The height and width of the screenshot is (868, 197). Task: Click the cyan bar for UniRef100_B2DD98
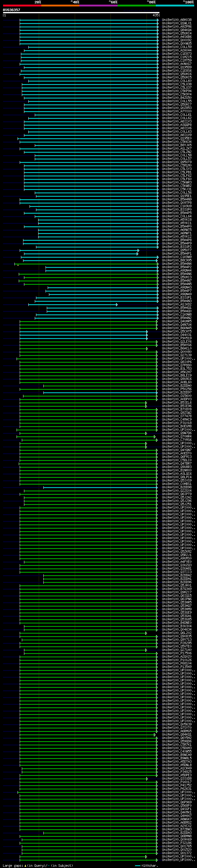point(101,487)
